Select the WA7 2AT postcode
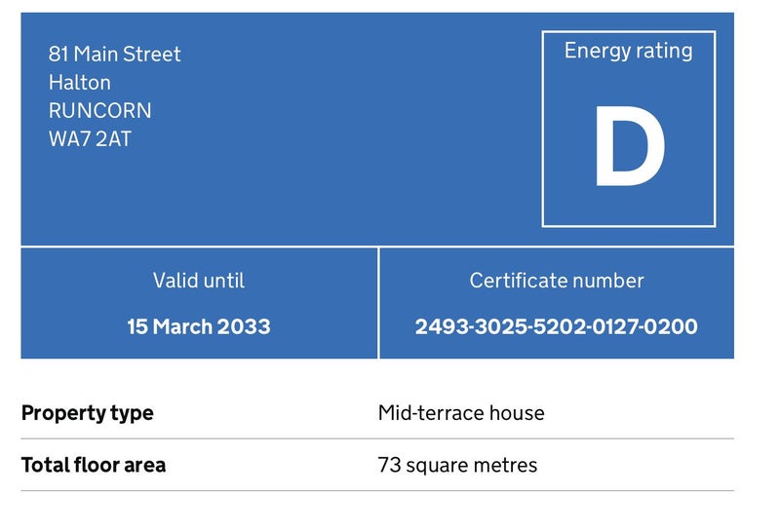Viewport: 780px width, 532px height. (x=90, y=138)
